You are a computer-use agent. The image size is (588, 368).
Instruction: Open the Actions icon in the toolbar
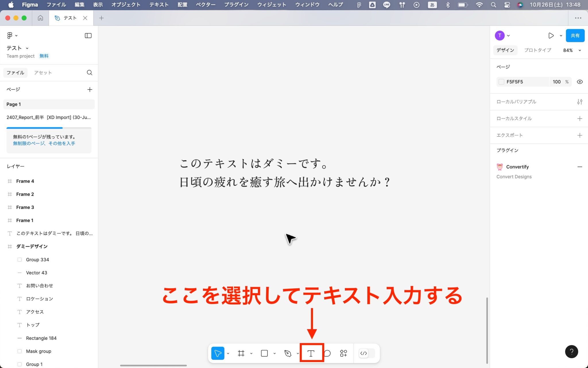point(343,353)
